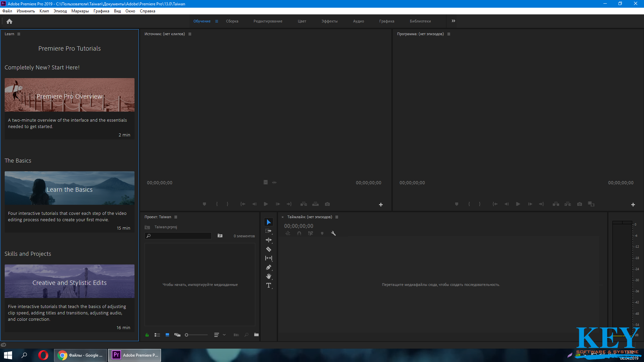Select the Selection tool arrow
The image size is (644, 362).
[268, 222]
